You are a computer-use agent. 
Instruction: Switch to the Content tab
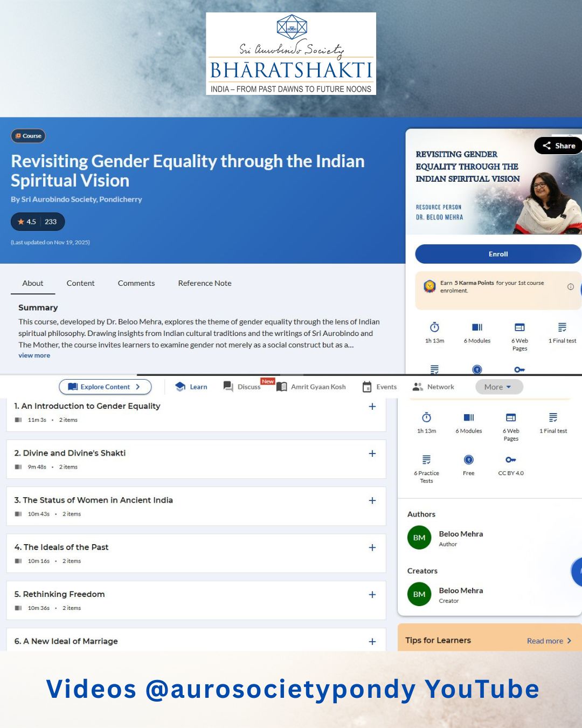[80, 283]
